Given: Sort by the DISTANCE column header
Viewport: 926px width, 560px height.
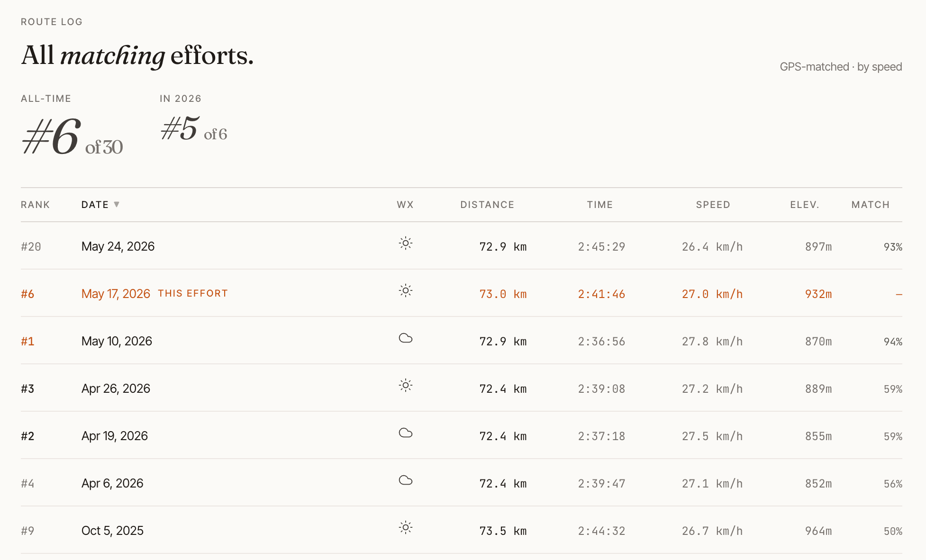Looking at the screenshot, I should 487,205.
